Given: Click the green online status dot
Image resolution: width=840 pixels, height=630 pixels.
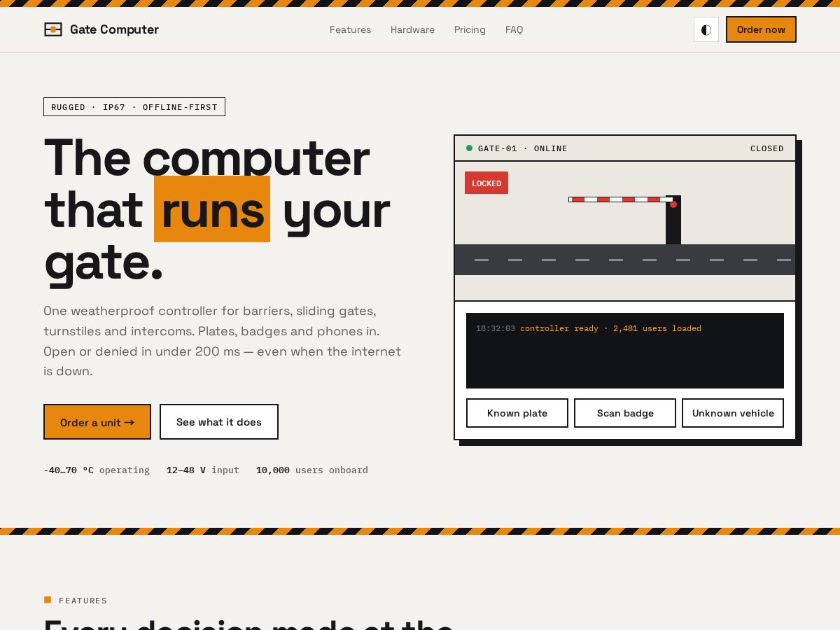Looking at the screenshot, I should (x=470, y=148).
